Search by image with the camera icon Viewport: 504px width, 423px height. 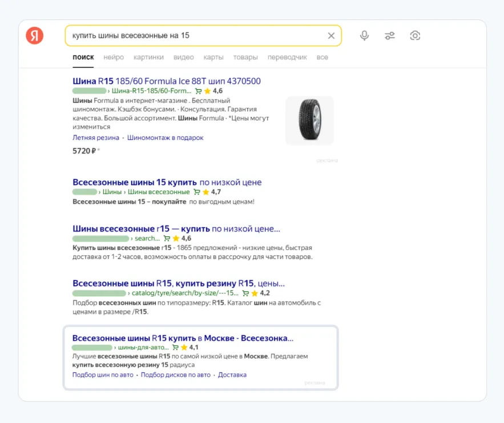coord(415,35)
